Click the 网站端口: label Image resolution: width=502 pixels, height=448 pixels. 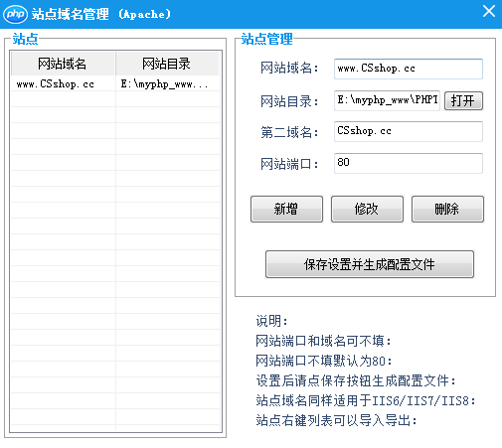(x=289, y=164)
